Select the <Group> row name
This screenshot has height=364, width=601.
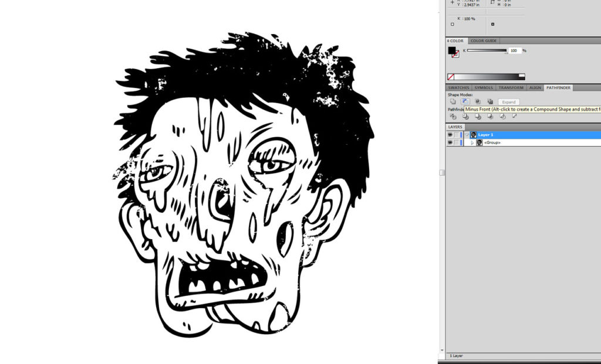pos(492,142)
